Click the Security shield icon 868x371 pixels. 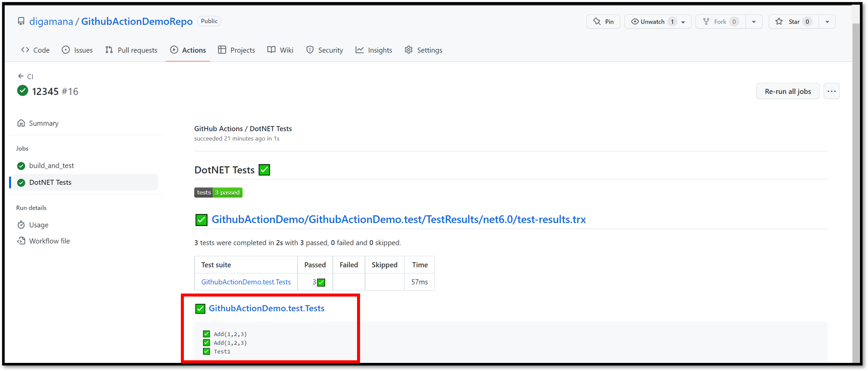310,50
